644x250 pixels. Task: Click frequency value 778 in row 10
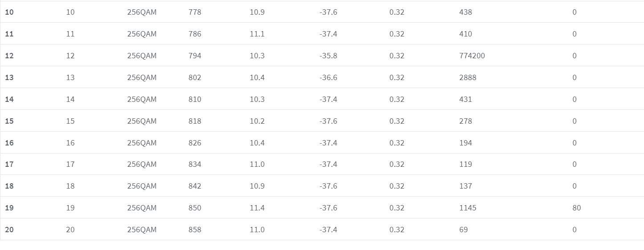[194, 12]
